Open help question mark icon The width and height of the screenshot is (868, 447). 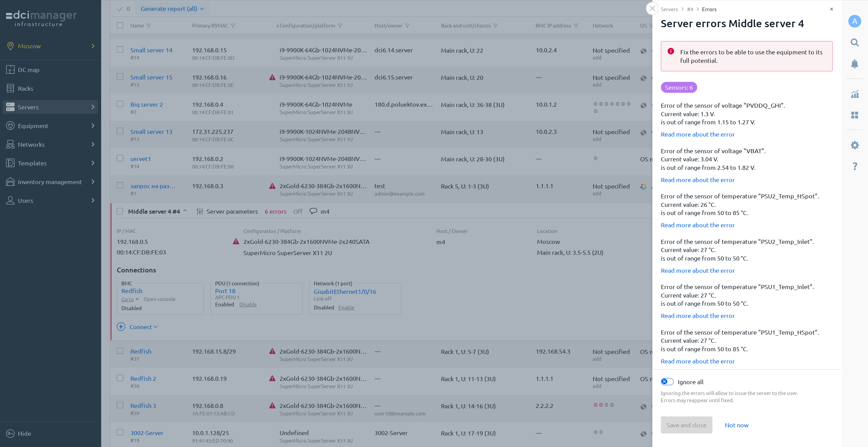tap(854, 166)
